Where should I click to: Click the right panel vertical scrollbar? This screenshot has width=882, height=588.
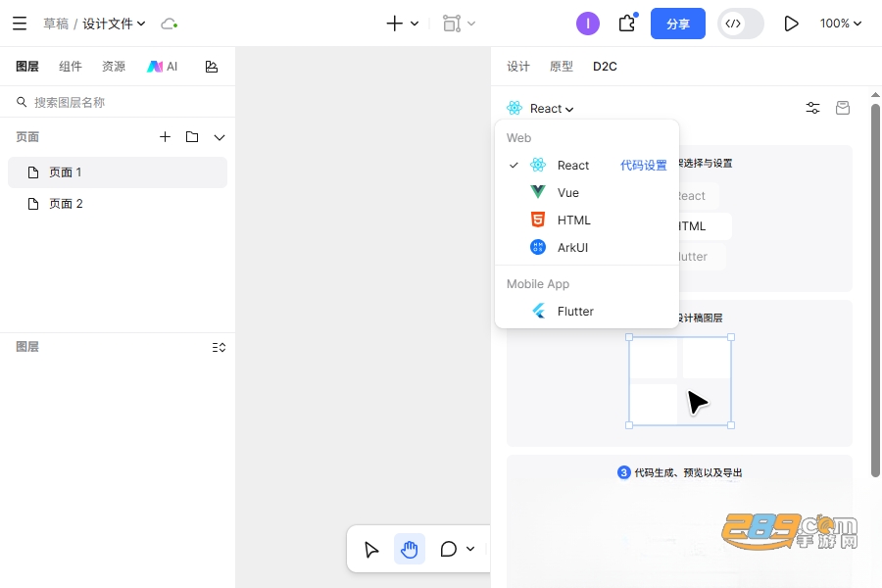point(875,290)
